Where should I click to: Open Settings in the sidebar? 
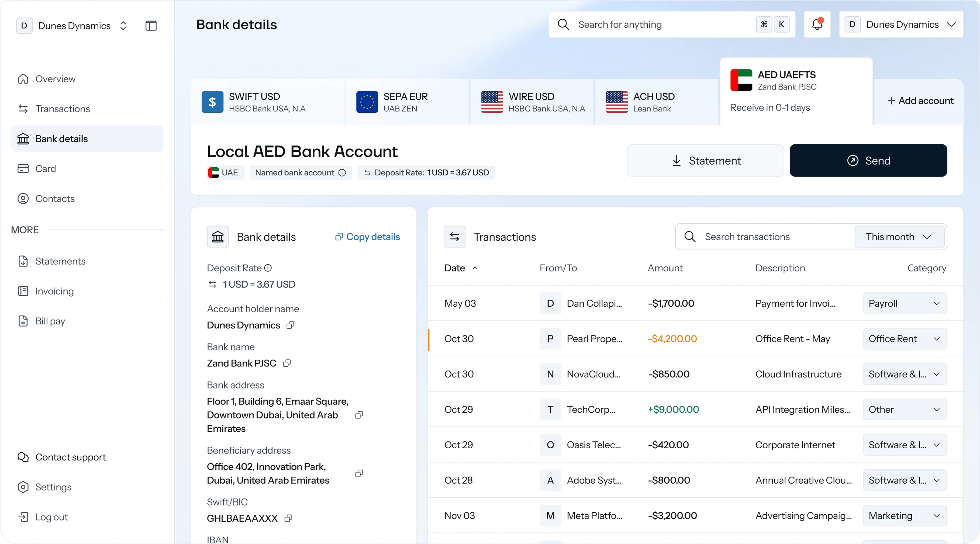point(87,487)
